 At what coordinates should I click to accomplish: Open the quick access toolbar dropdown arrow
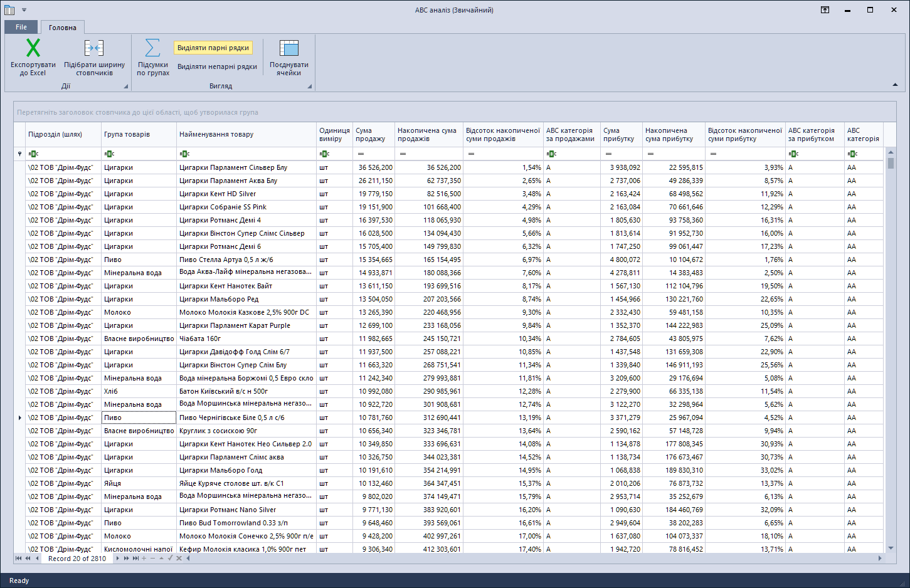(24, 10)
